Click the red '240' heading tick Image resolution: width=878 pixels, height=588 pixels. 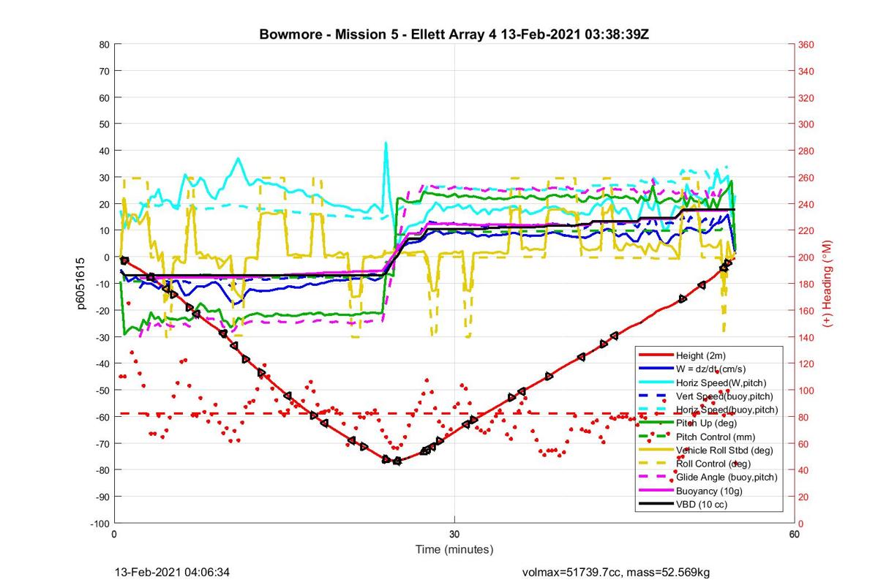[x=807, y=205]
